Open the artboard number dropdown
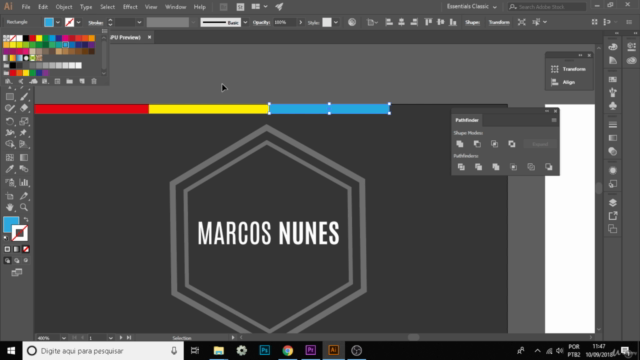Viewport: 640px width, 360px height. click(111, 338)
